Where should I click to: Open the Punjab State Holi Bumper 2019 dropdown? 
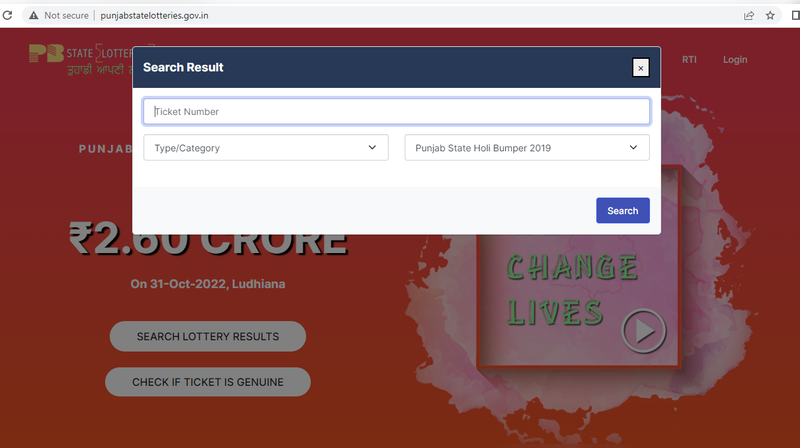pos(527,147)
